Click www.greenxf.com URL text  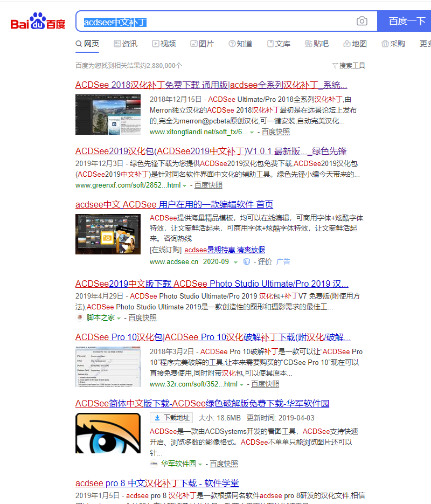pyautogui.click(x=128, y=185)
